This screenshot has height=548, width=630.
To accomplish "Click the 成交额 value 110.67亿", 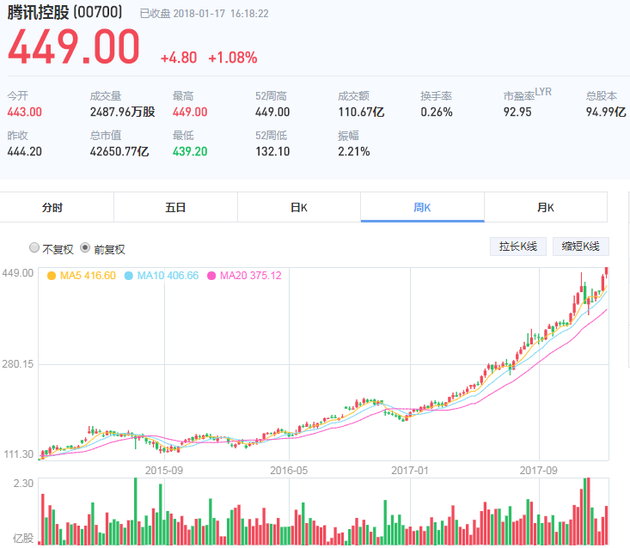I will click(361, 112).
